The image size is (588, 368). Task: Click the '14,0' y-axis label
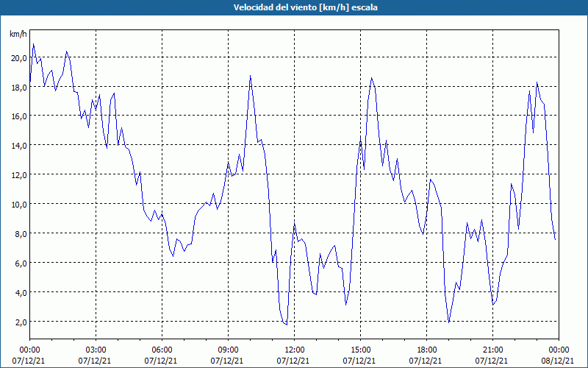(19, 146)
